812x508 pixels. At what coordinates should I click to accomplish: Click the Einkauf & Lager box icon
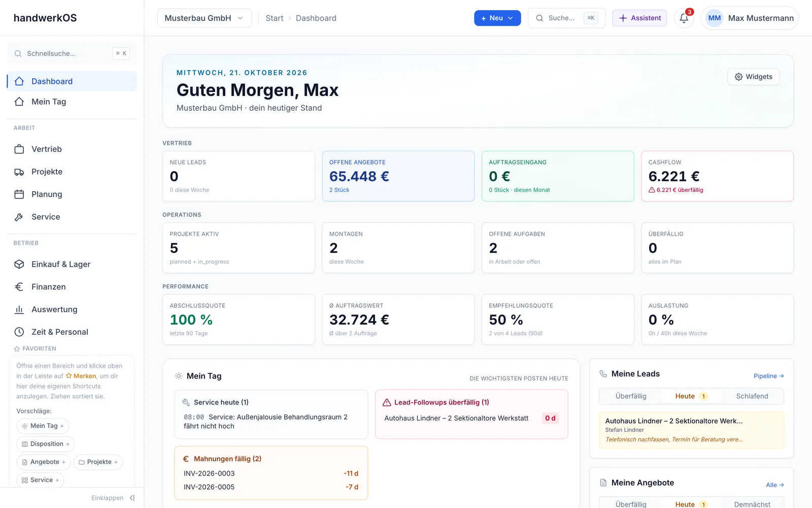(x=19, y=264)
